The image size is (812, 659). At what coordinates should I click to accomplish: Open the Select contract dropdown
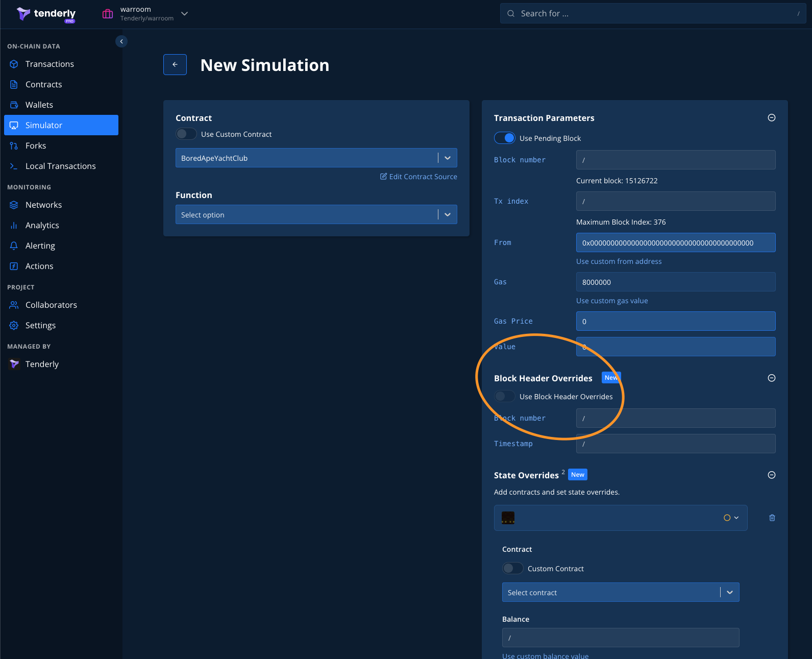pyautogui.click(x=621, y=592)
